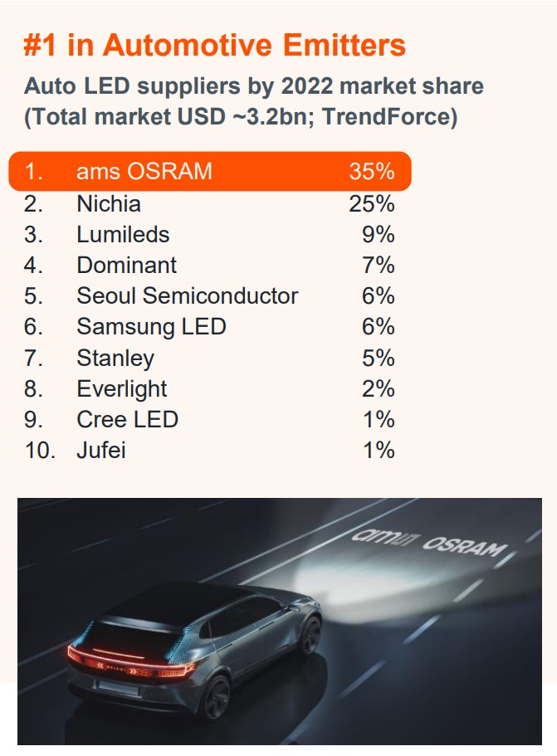557x756 pixels.
Task: Select the Seoul Semiconductor entry
Action: coord(187,296)
